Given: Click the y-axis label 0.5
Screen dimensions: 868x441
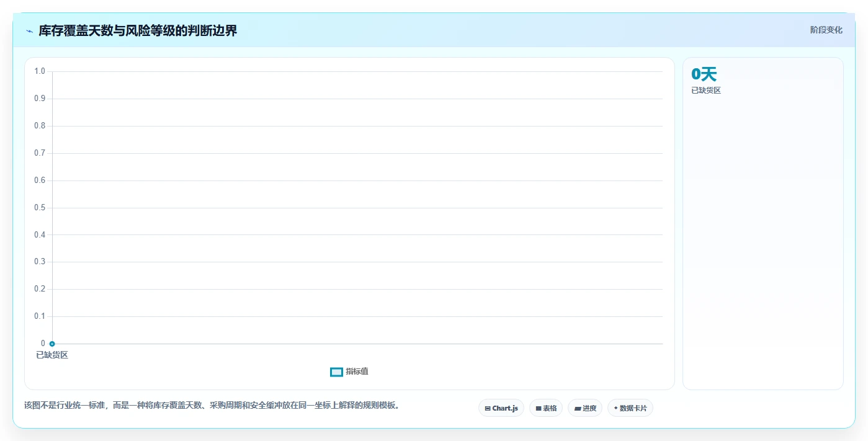Looking at the screenshot, I should click(40, 207).
